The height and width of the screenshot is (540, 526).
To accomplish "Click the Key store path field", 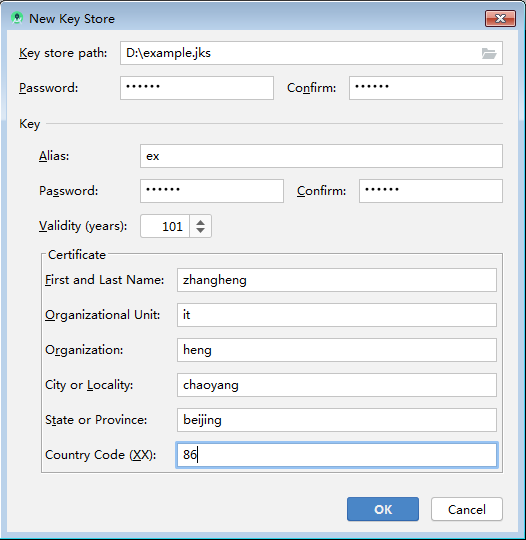I will (x=311, y=53).
